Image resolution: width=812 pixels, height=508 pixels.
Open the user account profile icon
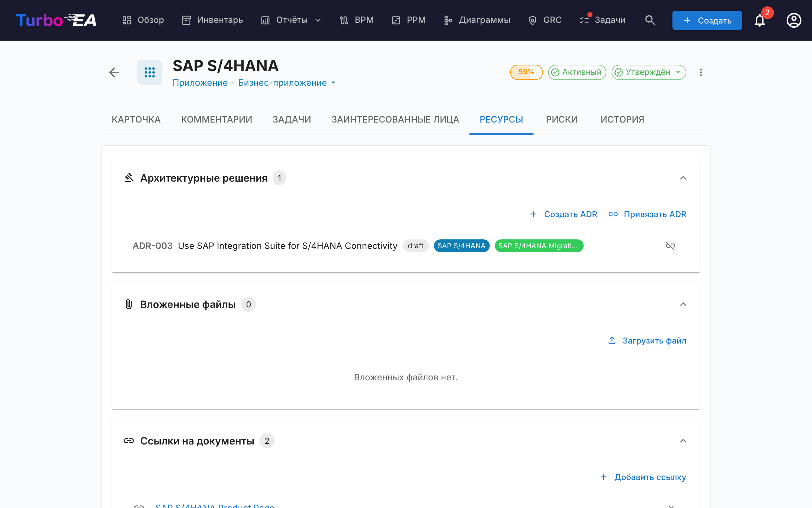tap(794, 20)
